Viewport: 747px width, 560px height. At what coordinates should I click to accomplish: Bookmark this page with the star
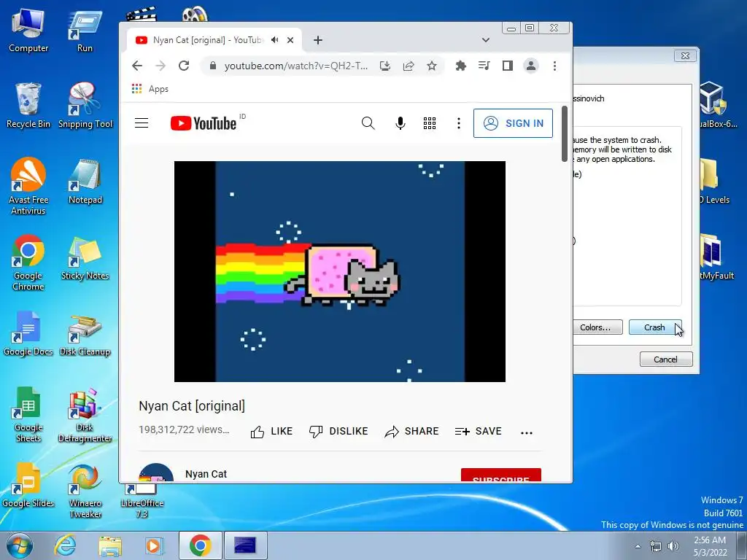[432, 66]
